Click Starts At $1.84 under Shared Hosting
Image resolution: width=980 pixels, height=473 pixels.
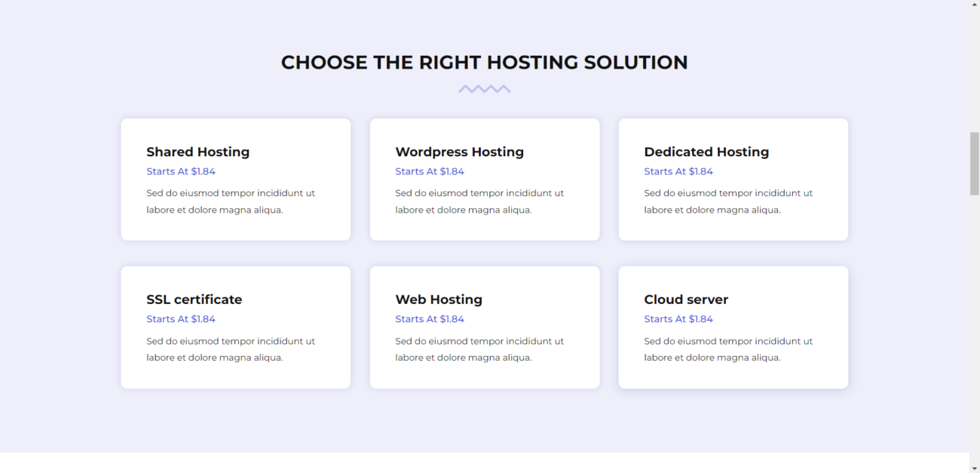coord(181,171)
